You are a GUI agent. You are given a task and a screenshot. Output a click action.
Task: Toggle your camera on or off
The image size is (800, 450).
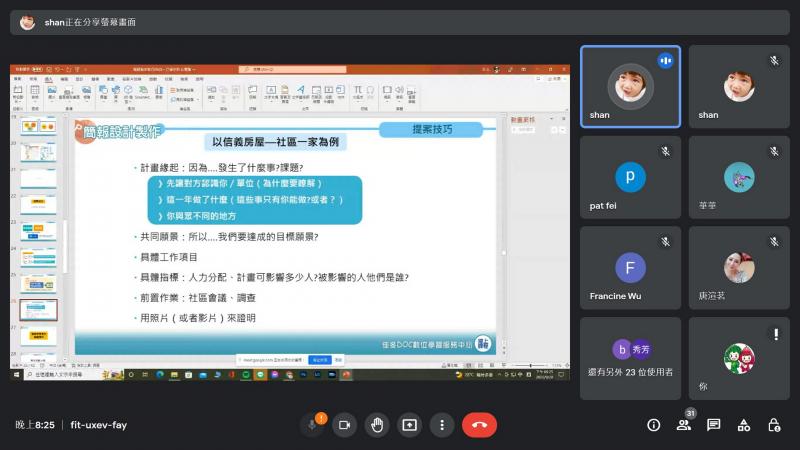pyautogui.click(x=344, y=425)
